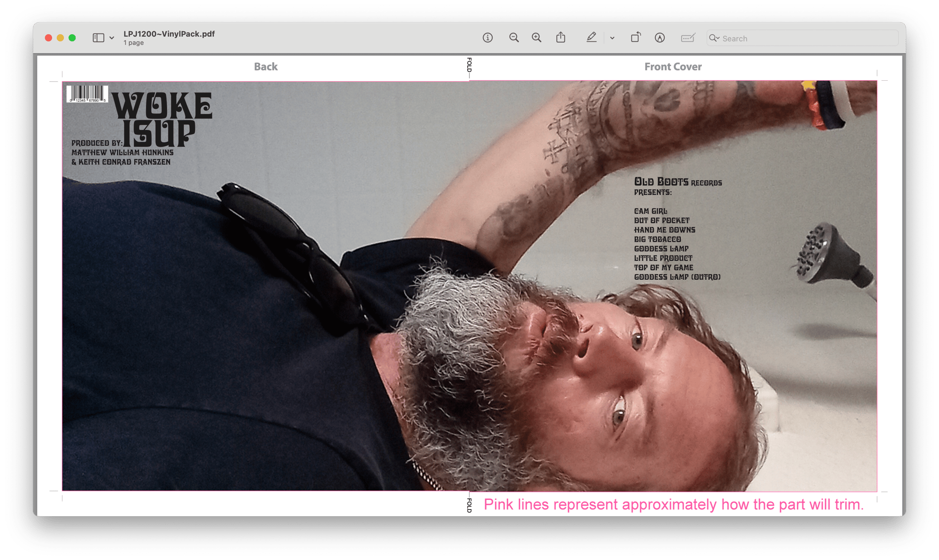
Task: Click the Back label on the page
Action: [266, 67]
